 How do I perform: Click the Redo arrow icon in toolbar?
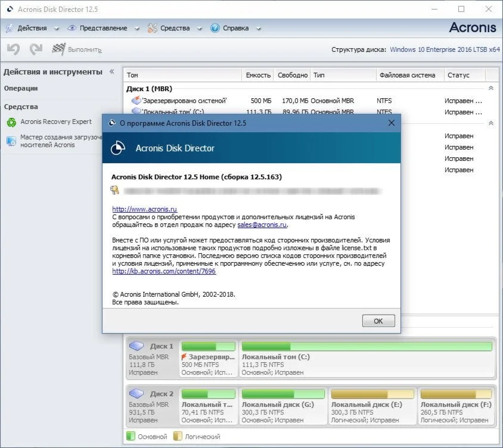tap(36, 49)
